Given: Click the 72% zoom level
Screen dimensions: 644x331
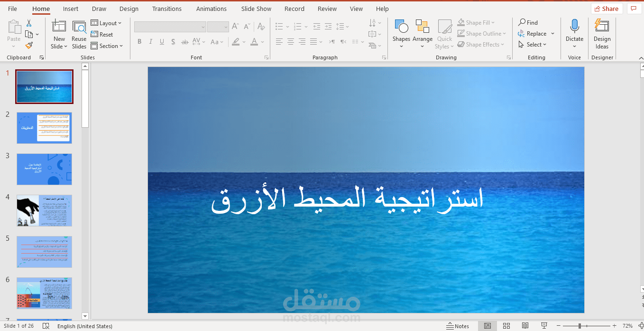Looking at the screenshot, I should pyautogui.click(x=627, y=326).
